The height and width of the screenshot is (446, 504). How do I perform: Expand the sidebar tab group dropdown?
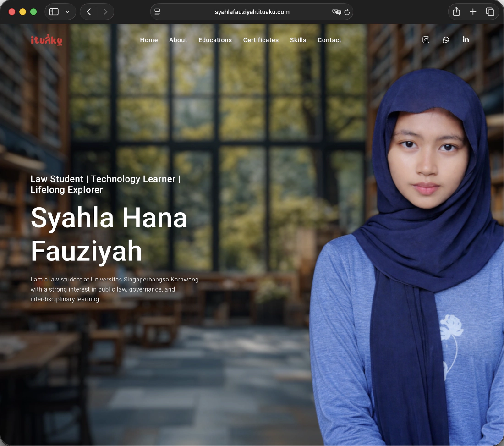[x=67, y=12]
